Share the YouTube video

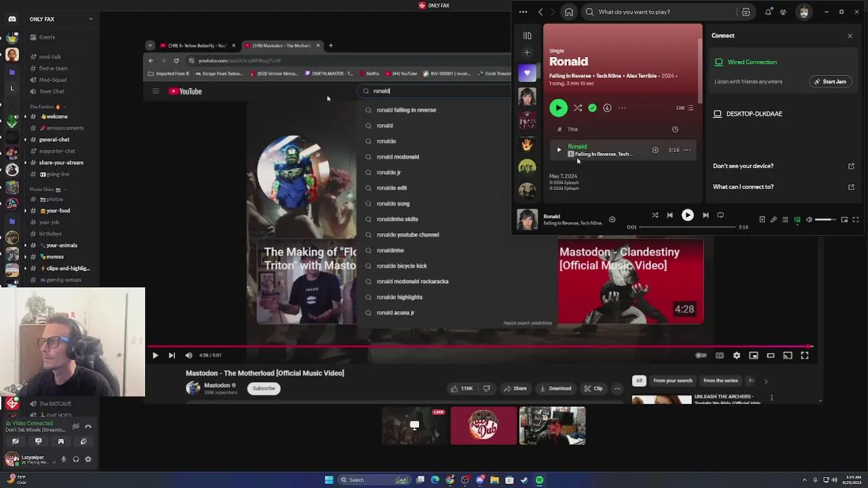515,388
